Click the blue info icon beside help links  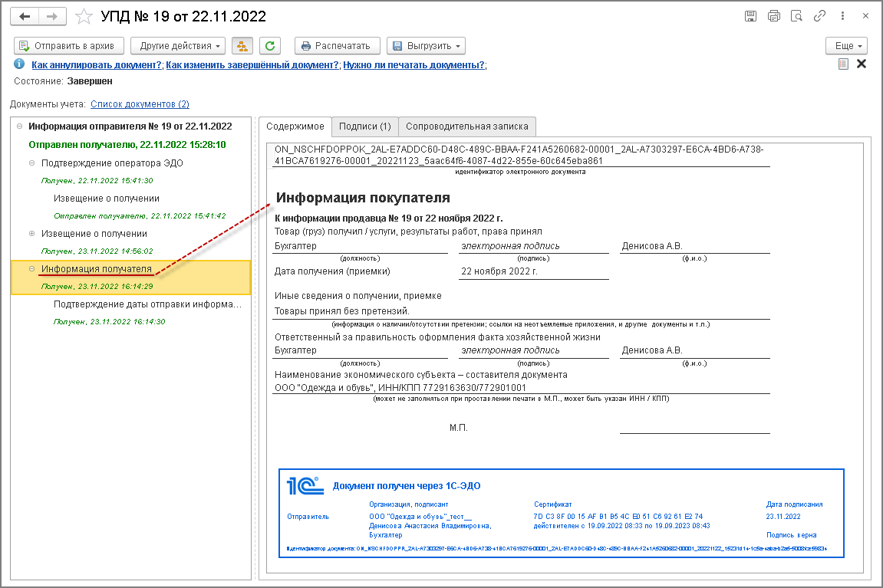[19, 64]
